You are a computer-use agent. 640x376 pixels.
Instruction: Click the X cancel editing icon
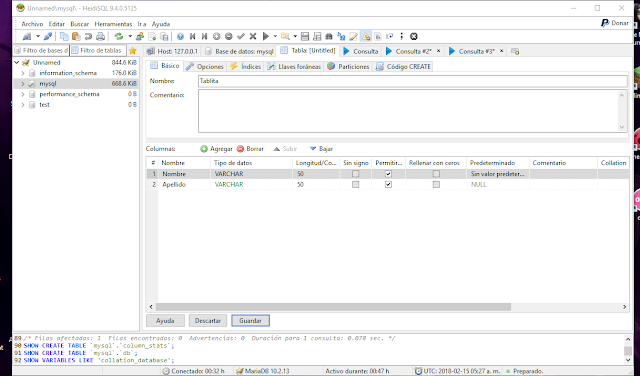click(253, 36)
